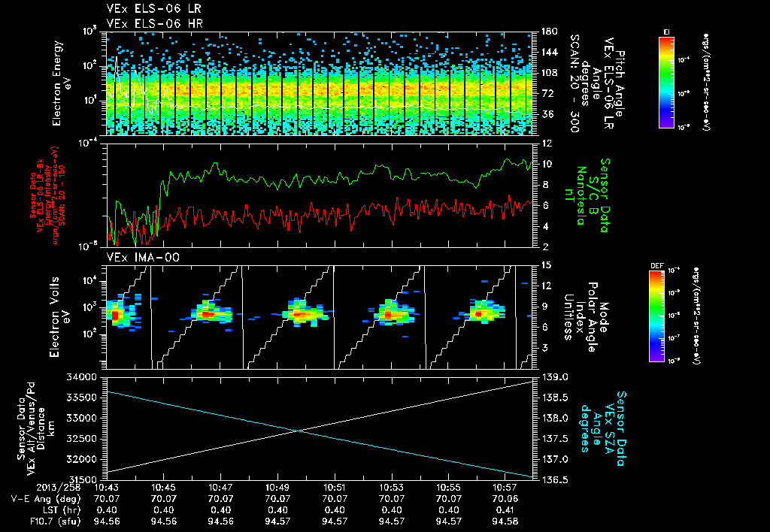Click the "Polar Angle" axis label

pyautogui.click(x=592, y=317)
